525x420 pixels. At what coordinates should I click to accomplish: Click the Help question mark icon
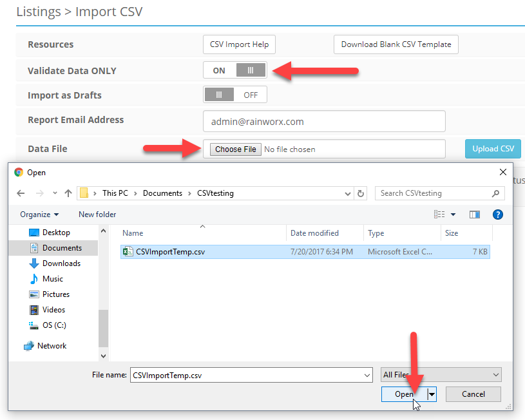[x=497, y=214]
